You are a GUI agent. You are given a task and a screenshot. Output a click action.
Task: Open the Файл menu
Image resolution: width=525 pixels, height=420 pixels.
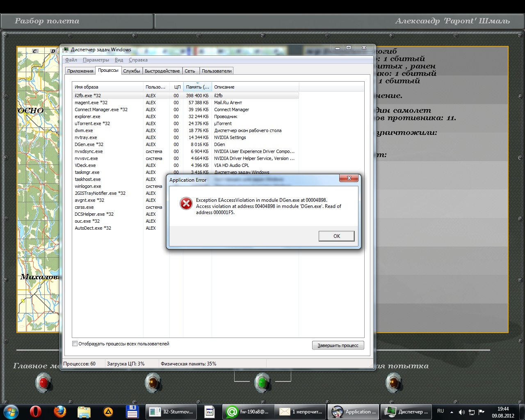(71, 60)
